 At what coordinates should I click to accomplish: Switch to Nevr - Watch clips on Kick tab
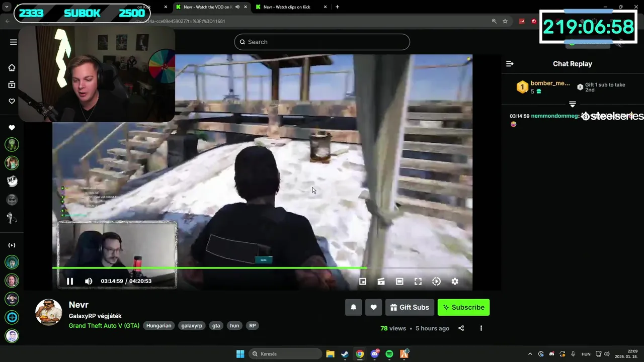click(291, 7)
